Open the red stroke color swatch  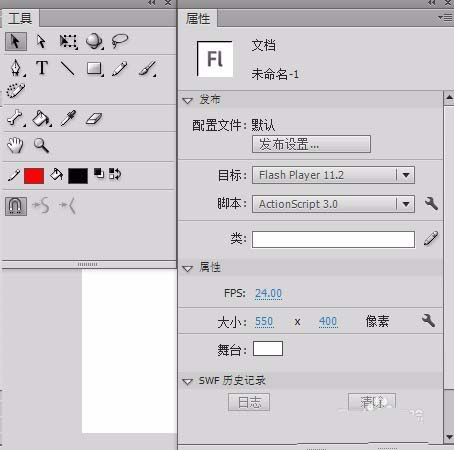click(x=34, y=176)
